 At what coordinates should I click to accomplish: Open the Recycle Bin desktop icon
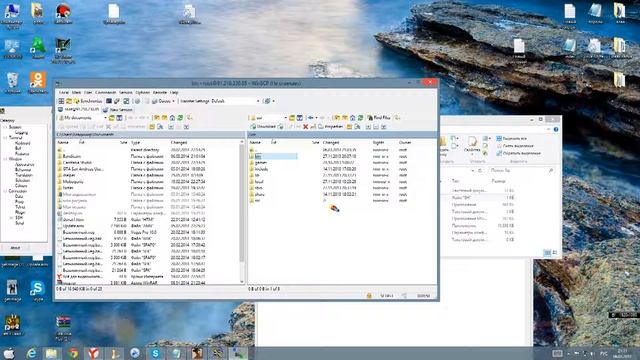click(12, 83)
